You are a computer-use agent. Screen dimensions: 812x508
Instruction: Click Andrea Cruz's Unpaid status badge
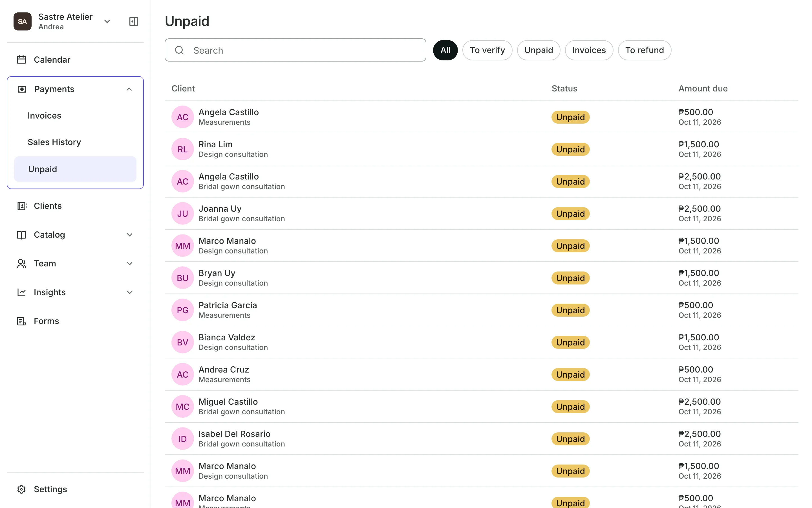tap(570, 375)
